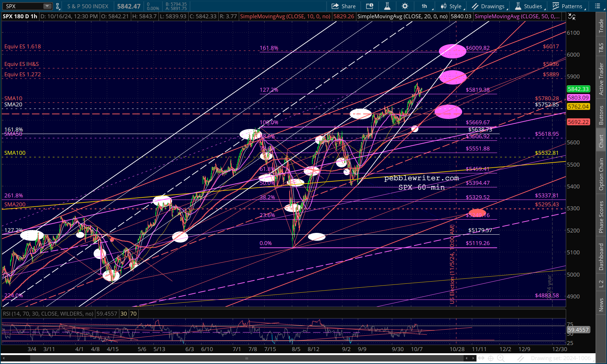Screen dimensions: 607x364
Task: Click the horizontal chart scrollbar
Action: click(x=247, y=358)
